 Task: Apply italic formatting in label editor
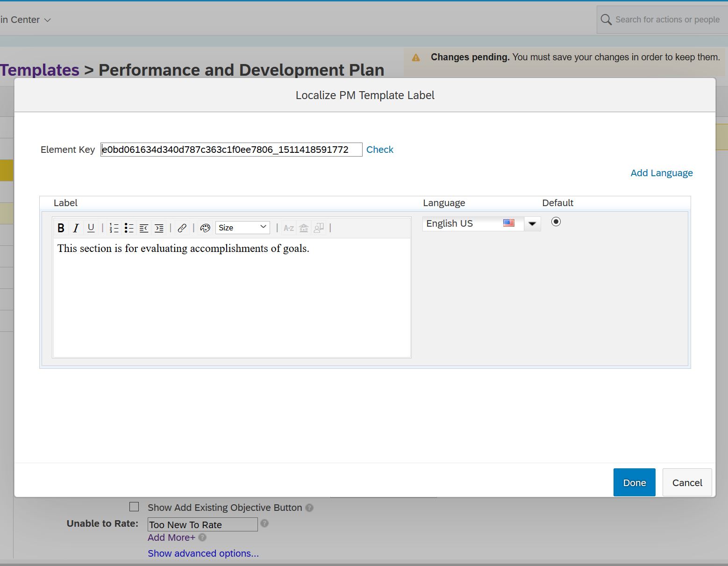click(x=76, y=228)
